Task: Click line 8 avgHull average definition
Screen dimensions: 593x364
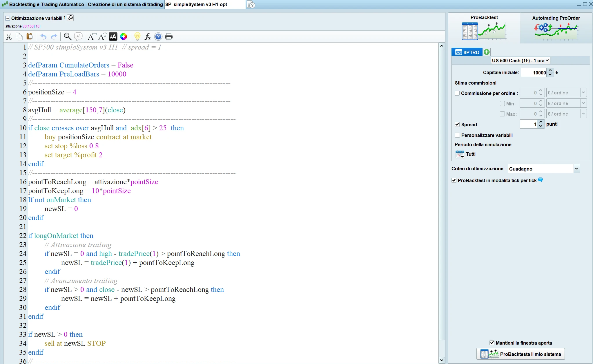Action: (77, 110)
